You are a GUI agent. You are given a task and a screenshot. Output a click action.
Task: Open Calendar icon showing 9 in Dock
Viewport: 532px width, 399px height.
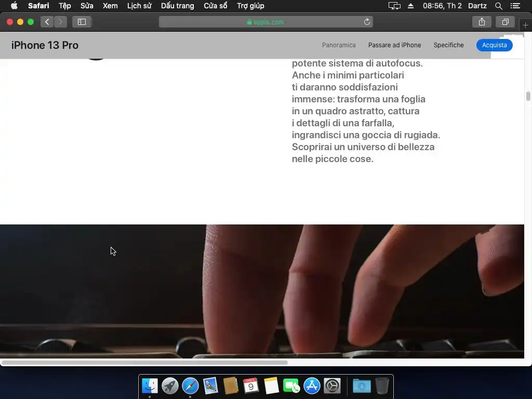(x=251, y=386)
